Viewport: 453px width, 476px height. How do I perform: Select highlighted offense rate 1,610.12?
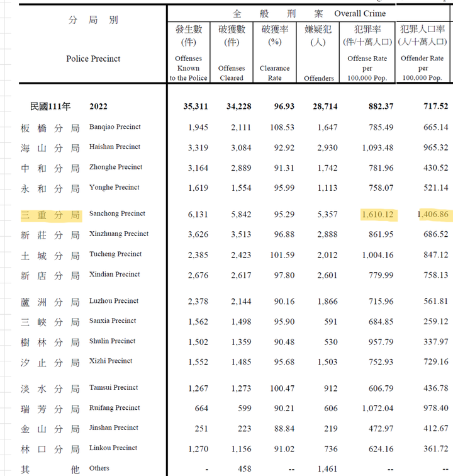point(379,215)
